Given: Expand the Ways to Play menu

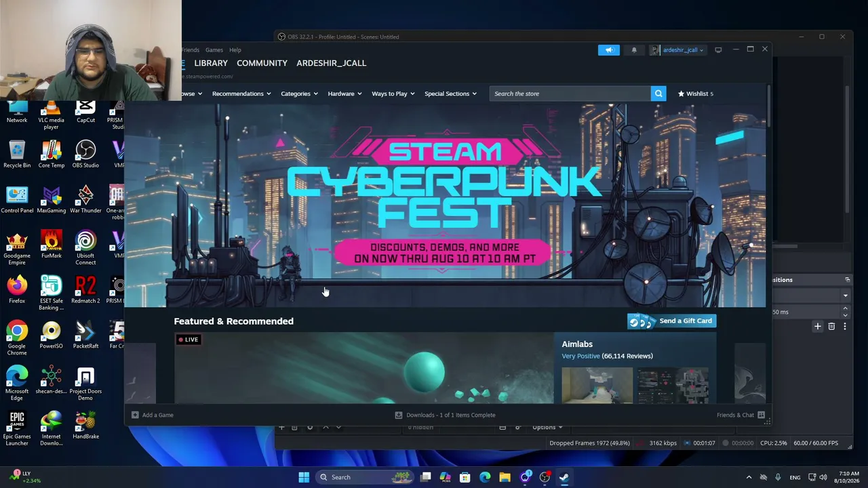Looking at the screenshot, I should [x=393, y=94].
